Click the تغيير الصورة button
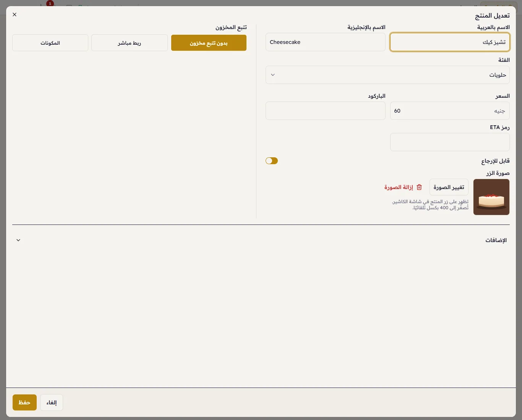Viewport: 522px width, 420px height. click(449, 187)
